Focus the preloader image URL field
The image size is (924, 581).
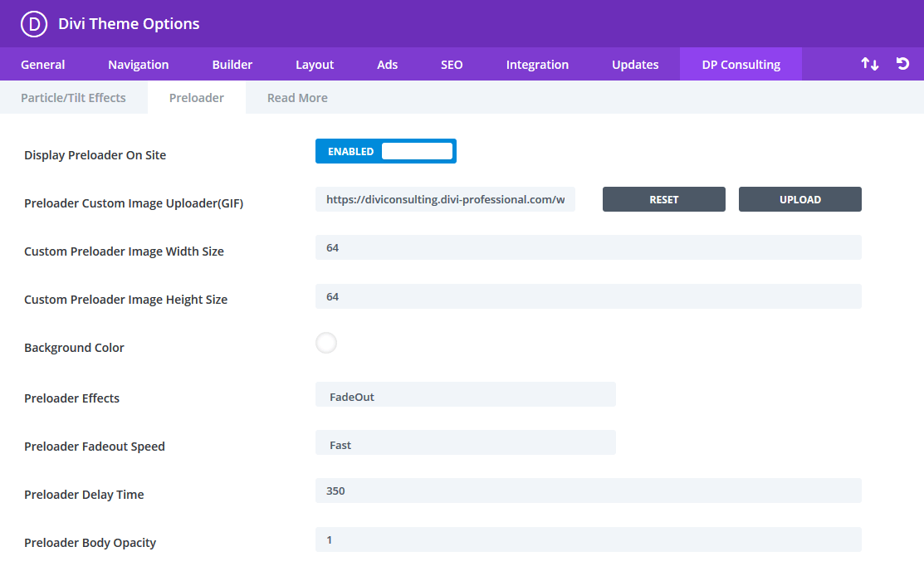[445, 199]
